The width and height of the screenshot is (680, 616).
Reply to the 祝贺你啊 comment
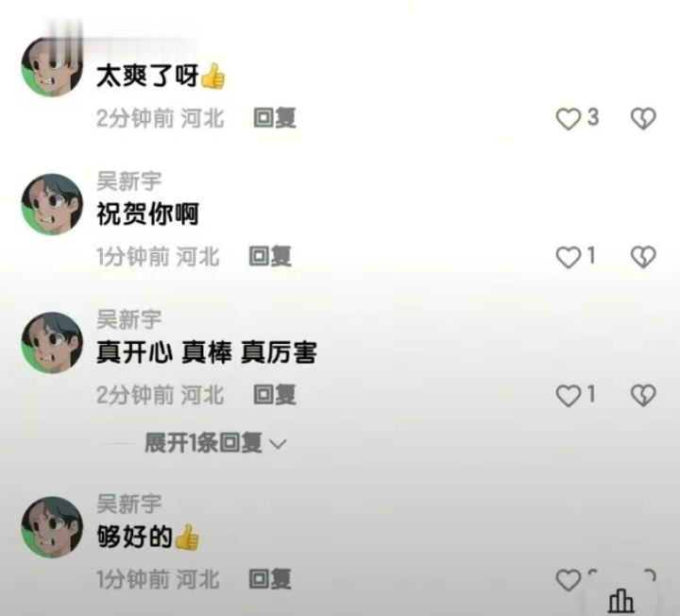pos(270,256)
